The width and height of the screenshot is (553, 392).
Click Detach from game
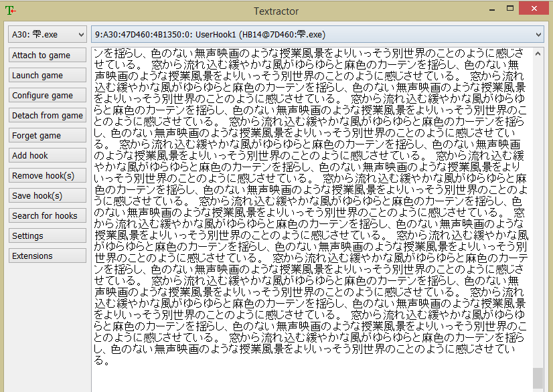pyautogui.click(x=48, y=116)
